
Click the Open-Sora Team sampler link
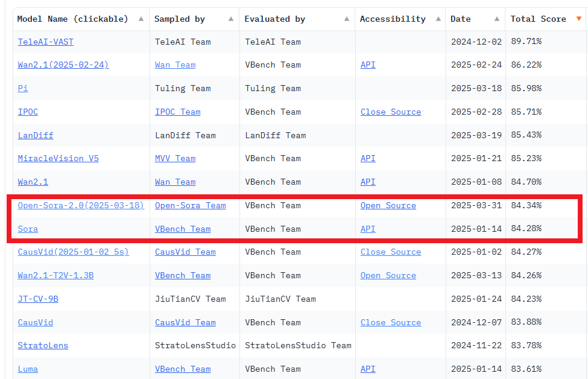pyautogui.click(x=191, y=205)
